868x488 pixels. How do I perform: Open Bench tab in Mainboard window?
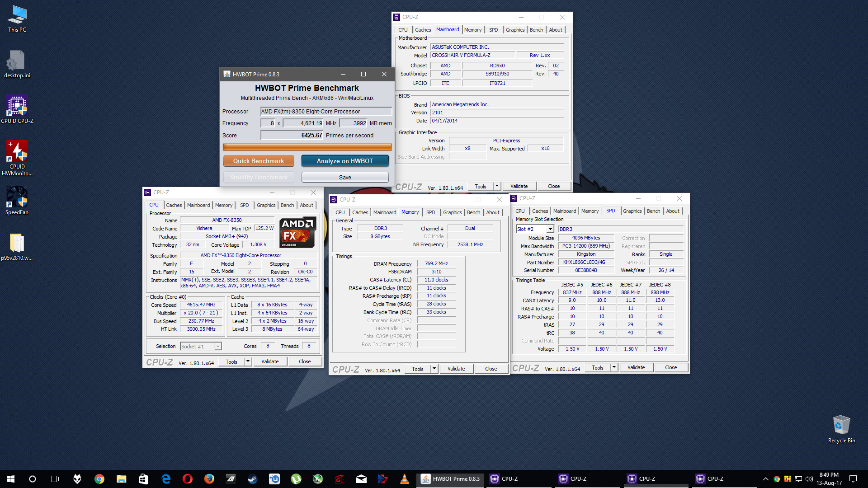coord(536,30)
